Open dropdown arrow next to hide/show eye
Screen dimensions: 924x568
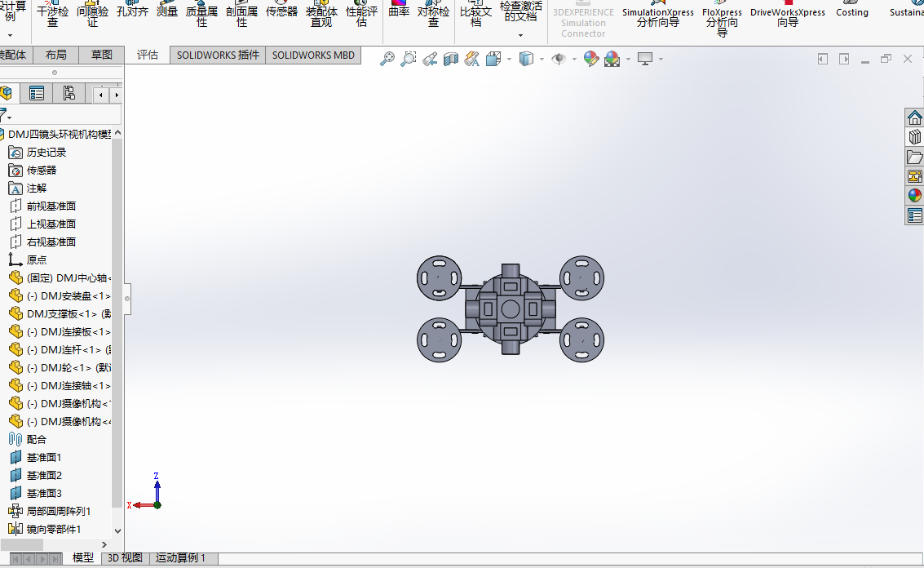(x=574, y=59)
